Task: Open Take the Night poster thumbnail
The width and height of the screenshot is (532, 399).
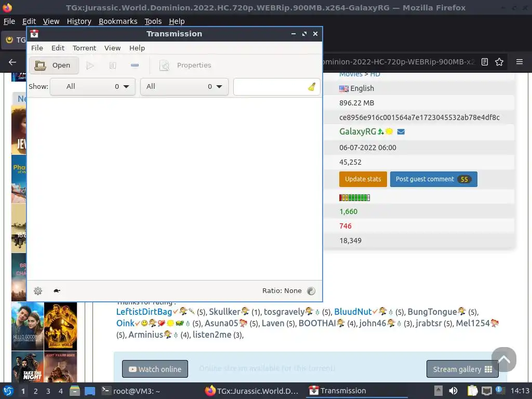Action: tap(28, 367)
